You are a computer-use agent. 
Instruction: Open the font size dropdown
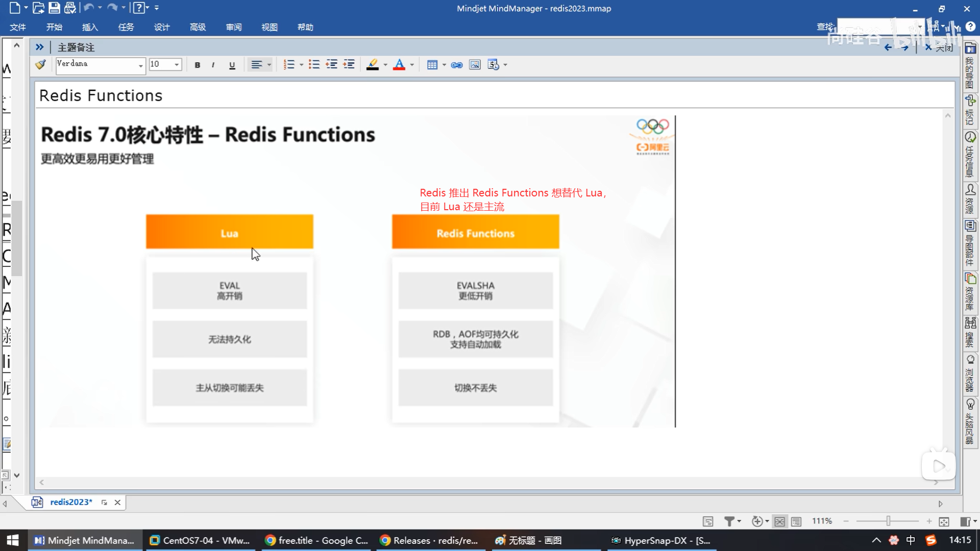(x=177, y=65)
